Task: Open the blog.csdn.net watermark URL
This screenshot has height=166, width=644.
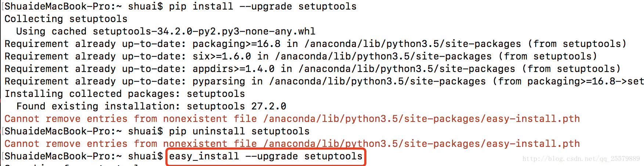Action: 581,159
